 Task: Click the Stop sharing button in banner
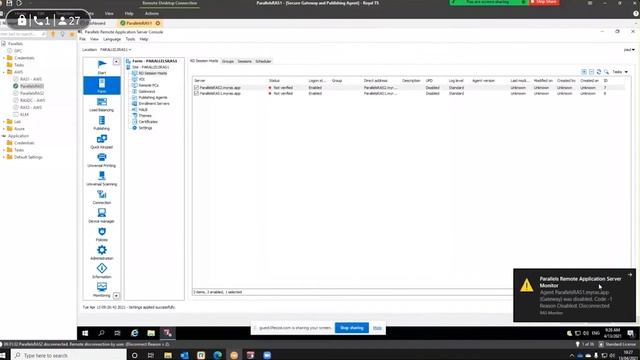click(351, 328)
